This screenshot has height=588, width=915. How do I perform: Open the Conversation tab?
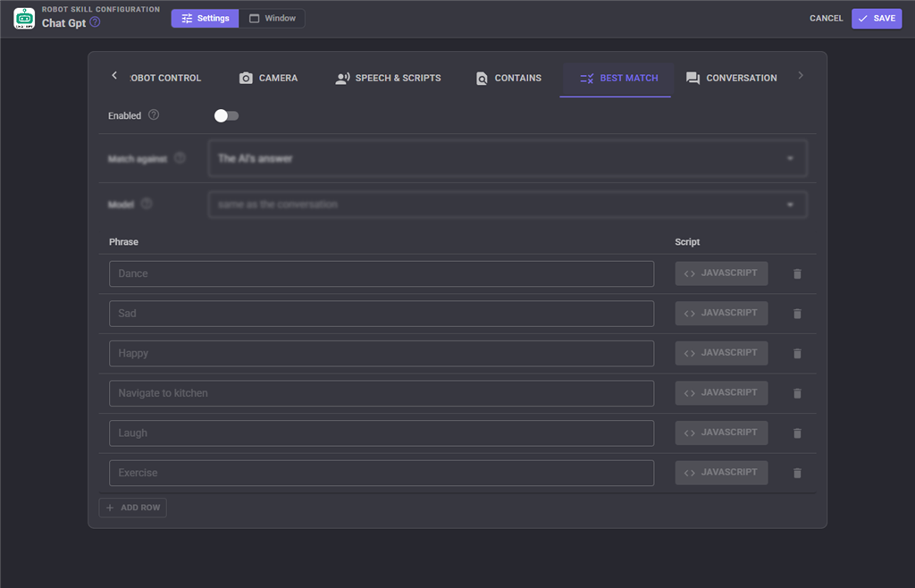(731, 78)
